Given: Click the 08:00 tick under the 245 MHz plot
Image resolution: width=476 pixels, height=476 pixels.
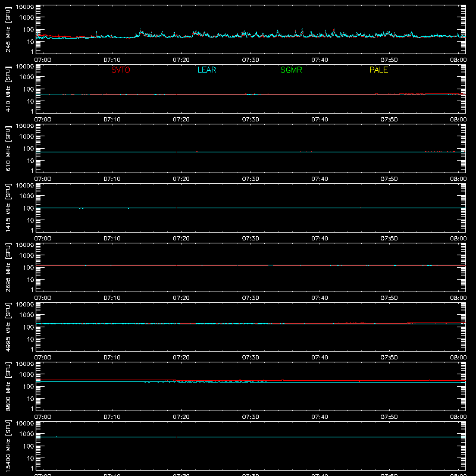Looking at the screenshot, I should [458, 60].
